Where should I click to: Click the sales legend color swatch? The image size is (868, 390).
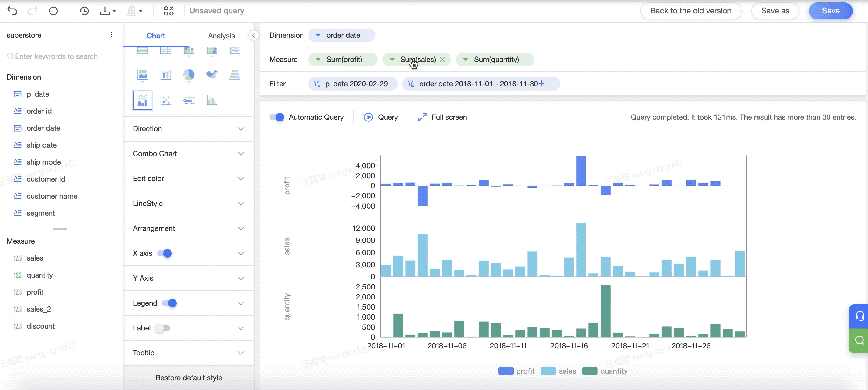[x=548, y=371]
